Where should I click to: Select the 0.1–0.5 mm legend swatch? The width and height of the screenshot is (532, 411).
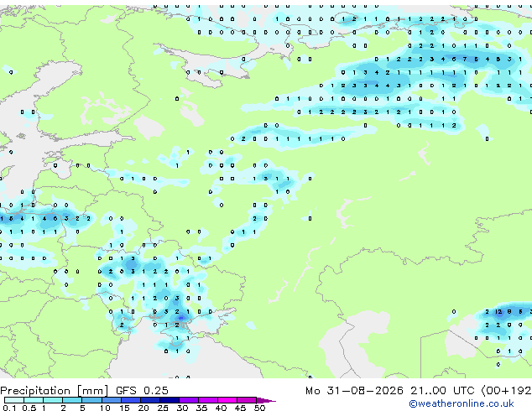point(14,400)
